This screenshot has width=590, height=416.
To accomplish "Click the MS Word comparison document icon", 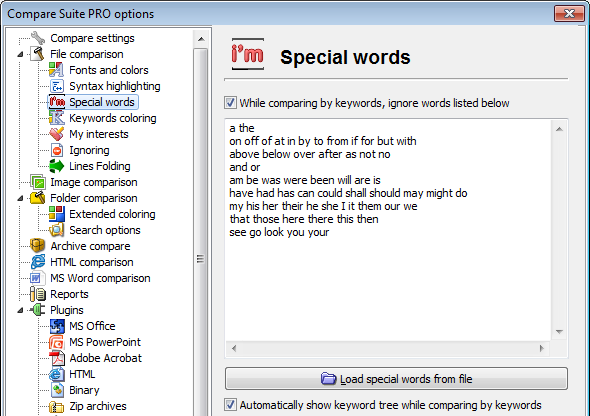I will [x=38, y=278].
